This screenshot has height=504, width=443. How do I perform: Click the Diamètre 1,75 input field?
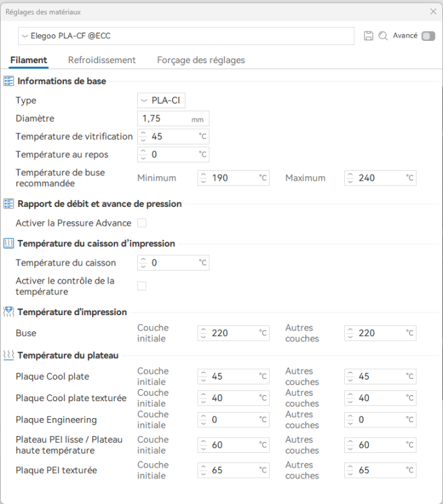click(173, 118)
